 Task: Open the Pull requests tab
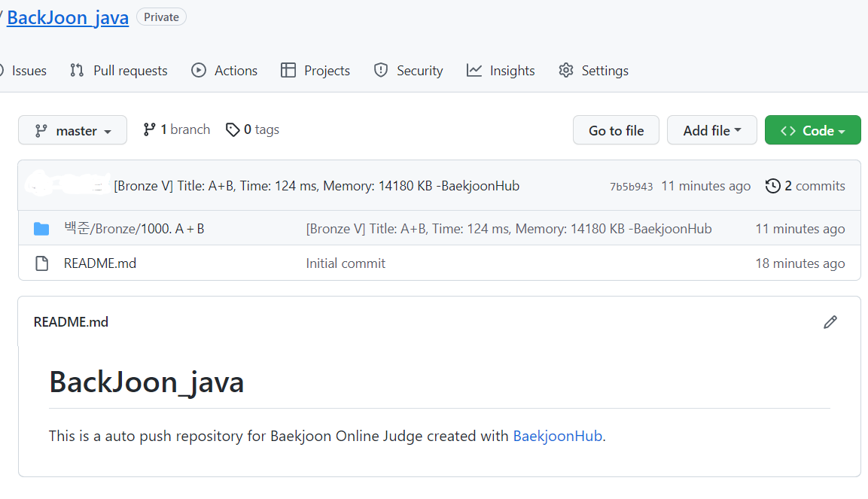tap(118, 71)
